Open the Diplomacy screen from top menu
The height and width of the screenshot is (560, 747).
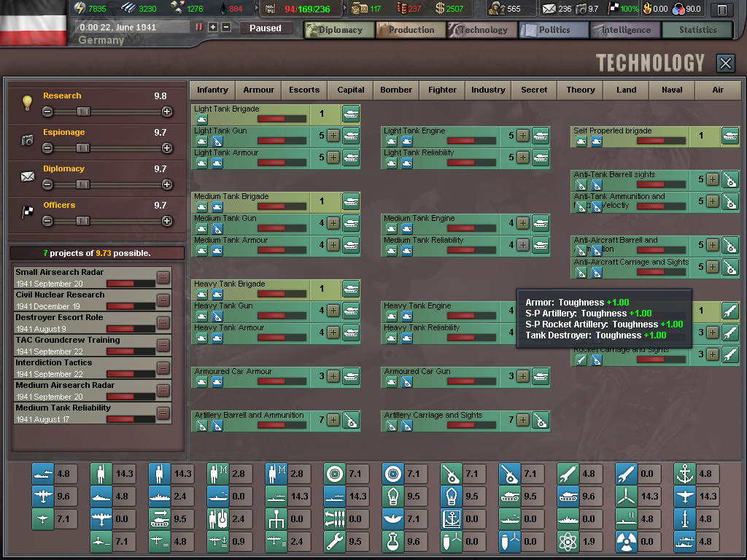point(338,30)
